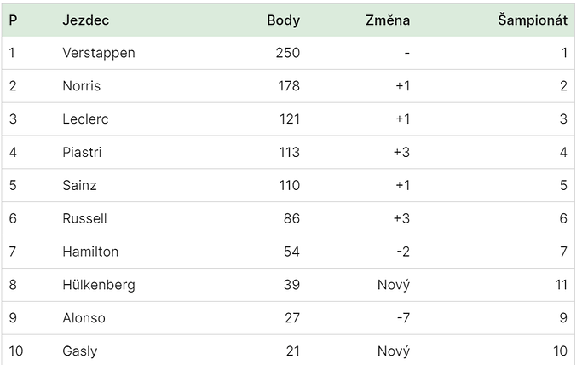The height and width of the screenshot is (365, 588).
Task: Click the Leclerc row name
Action: [85, 119]
